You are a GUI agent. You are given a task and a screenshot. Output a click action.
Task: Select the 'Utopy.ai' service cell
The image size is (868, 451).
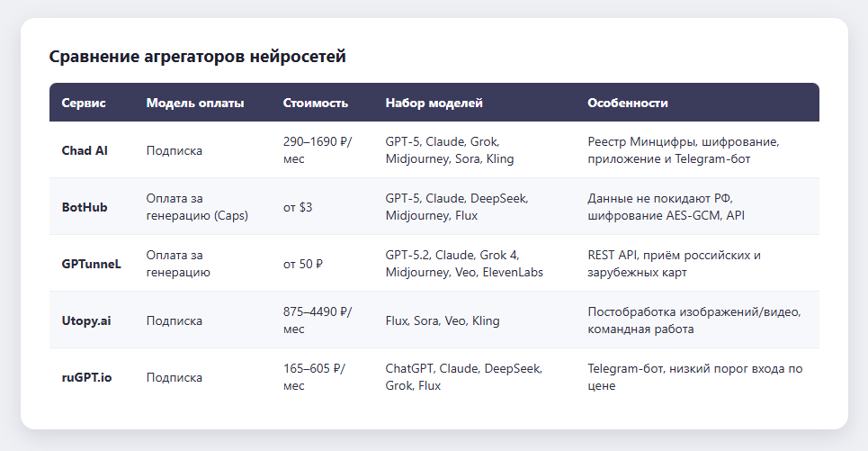coord(86,320)
